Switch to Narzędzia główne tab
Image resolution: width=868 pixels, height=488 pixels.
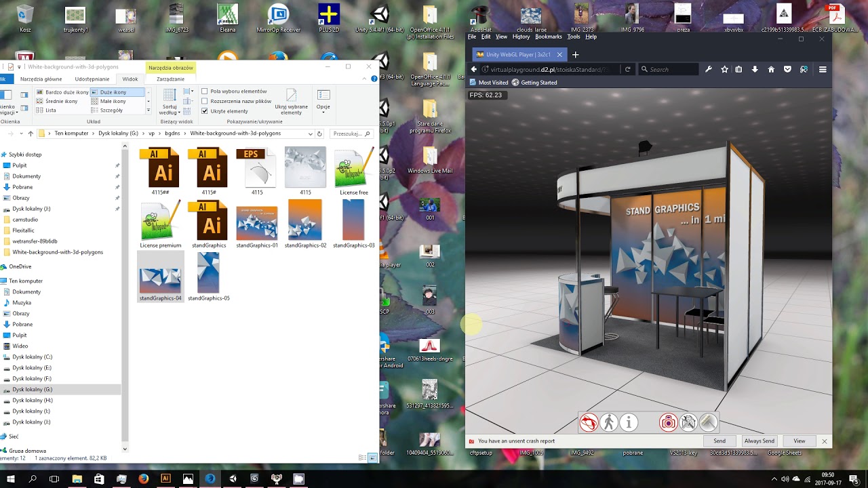(x=41, y=79)
